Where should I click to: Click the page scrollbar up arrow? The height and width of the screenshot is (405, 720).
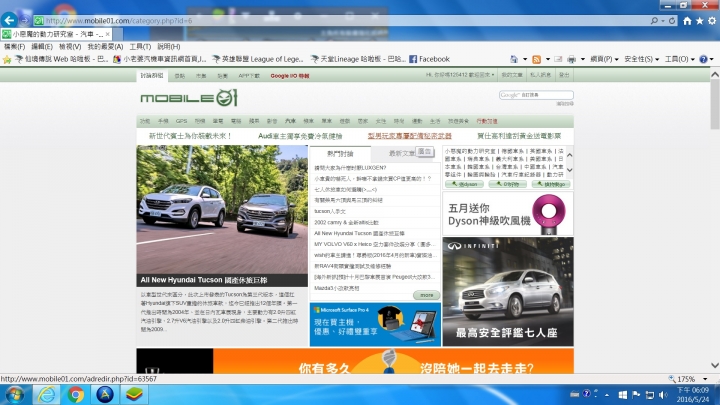pos(714,74)
